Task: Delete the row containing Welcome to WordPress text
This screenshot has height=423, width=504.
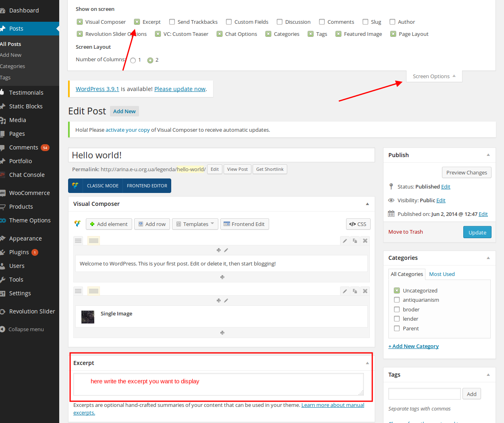Action: 365,241
